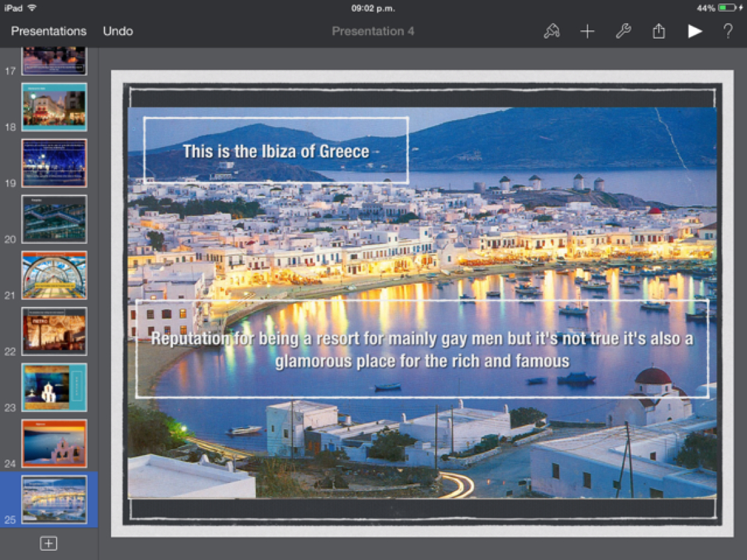Select slide 24 thumbnail
The width and height of the screenshot is (747, 560).
tap(54, 443)
